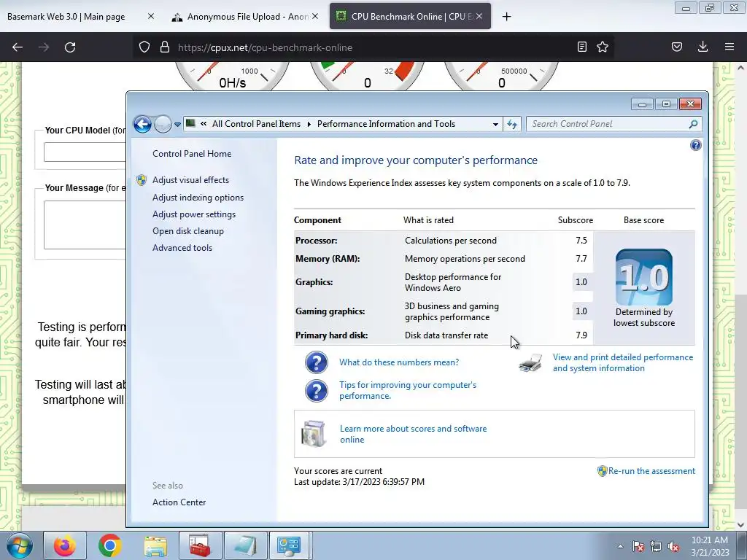Open Firefox hamburger application menu
This screenshot has height=560, width=747.
pyautogui.click(x=729, y=47)
